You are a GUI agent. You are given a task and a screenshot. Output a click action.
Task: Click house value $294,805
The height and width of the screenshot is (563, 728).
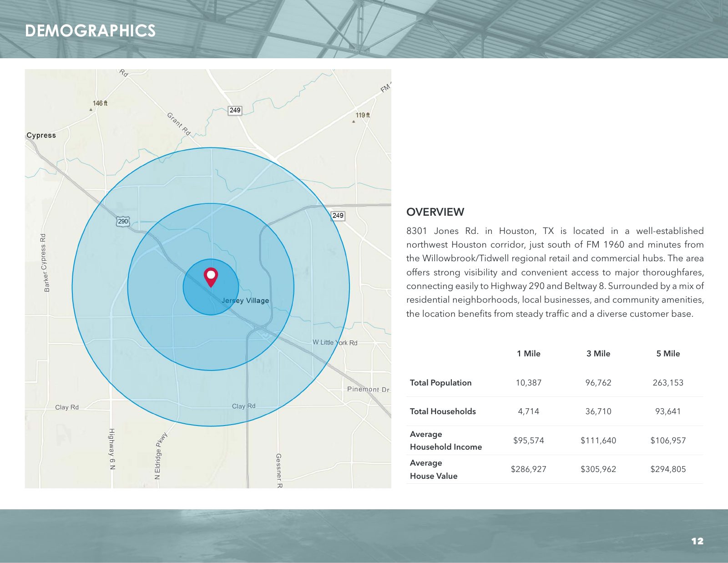point(668,469)
